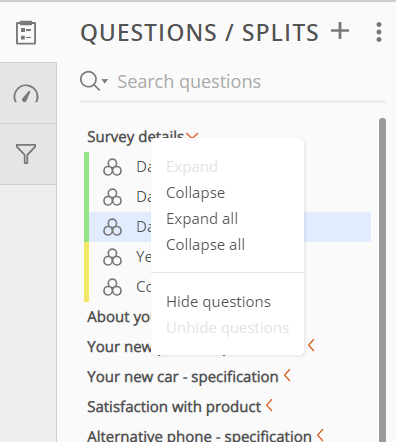Select the Satisfaction with product group
The height and width of the screenshot is (442, 396).
tap(174, 407)
